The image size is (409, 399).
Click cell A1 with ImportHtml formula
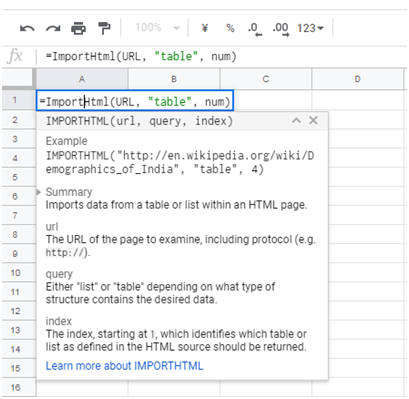135,100
